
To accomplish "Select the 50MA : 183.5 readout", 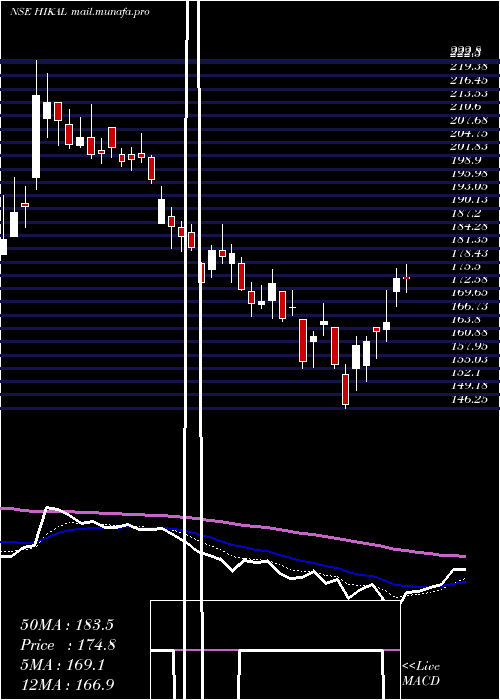I will pyautogui.click(x=67, y=625).
